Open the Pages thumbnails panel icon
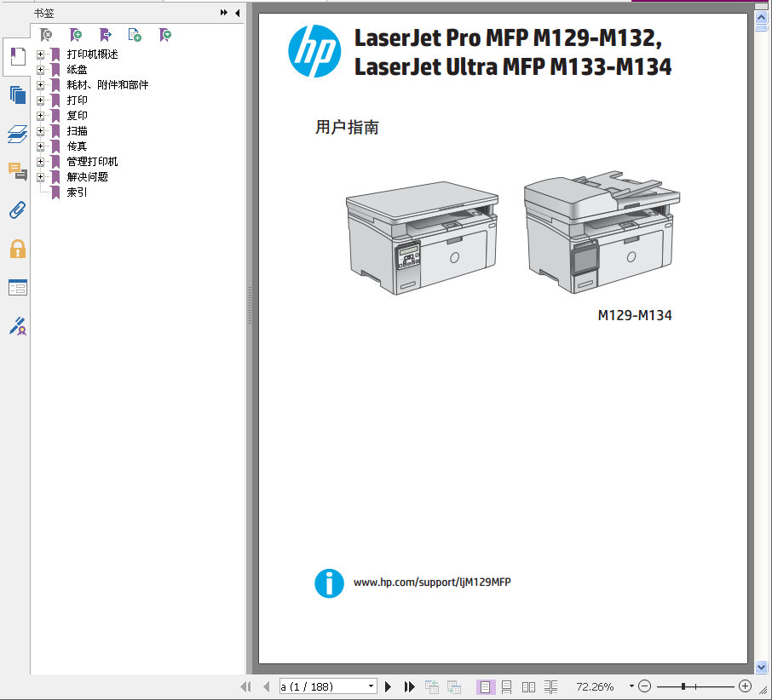This screenshot has height=700, width=772. (x=18, y=95)
